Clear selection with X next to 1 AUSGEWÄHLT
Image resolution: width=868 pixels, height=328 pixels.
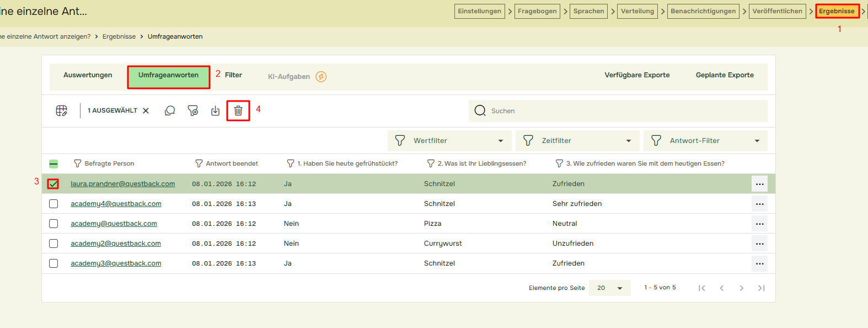[146, 110]
